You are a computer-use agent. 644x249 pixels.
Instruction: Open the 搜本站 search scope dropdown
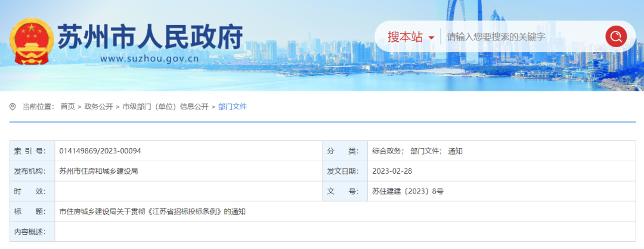click(405, 37)
